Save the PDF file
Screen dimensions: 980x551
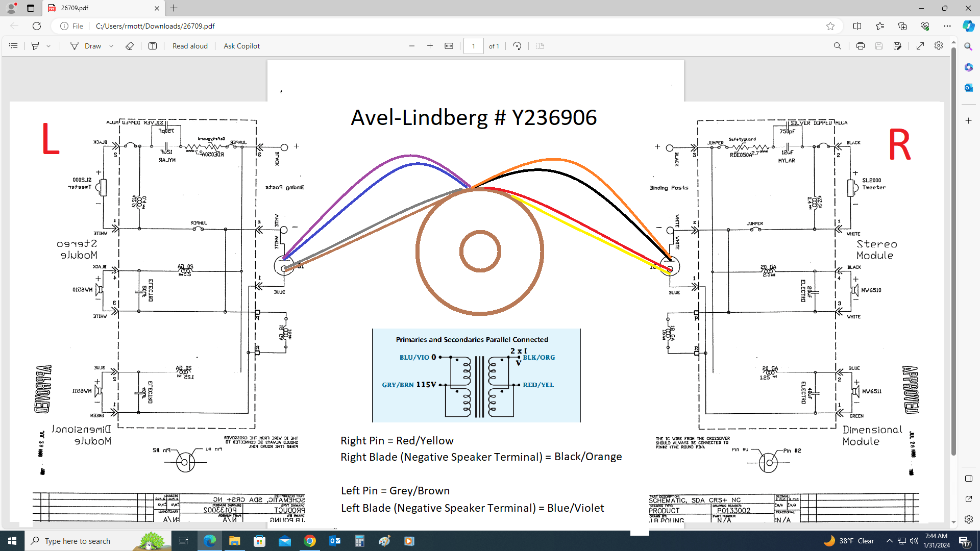tap(879, 46)
